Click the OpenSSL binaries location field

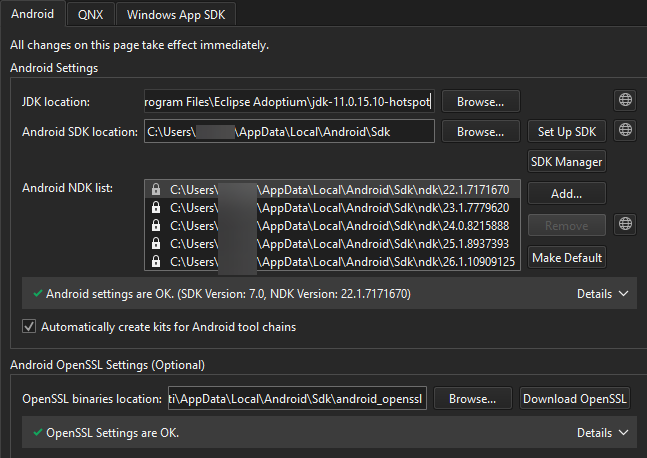(x=298, y=399)
